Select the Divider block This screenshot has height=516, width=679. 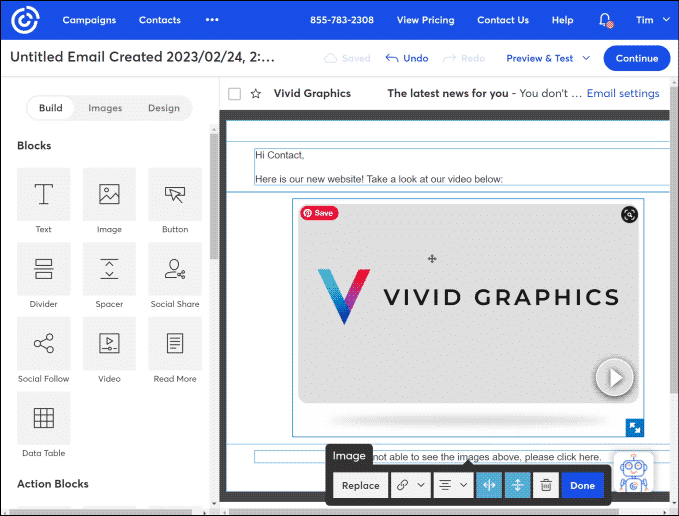click(44, 269)
